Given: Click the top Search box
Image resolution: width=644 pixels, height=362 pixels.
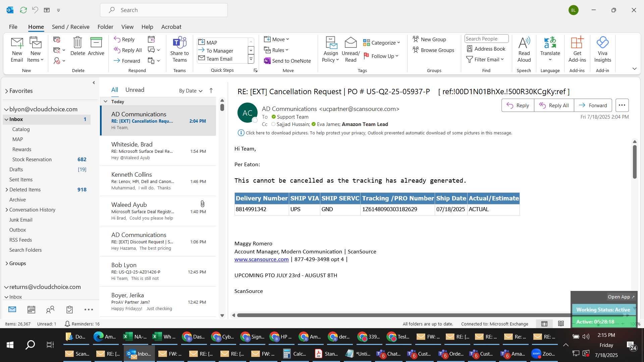Looking at the screenshot, I should [x=164, y=10].
